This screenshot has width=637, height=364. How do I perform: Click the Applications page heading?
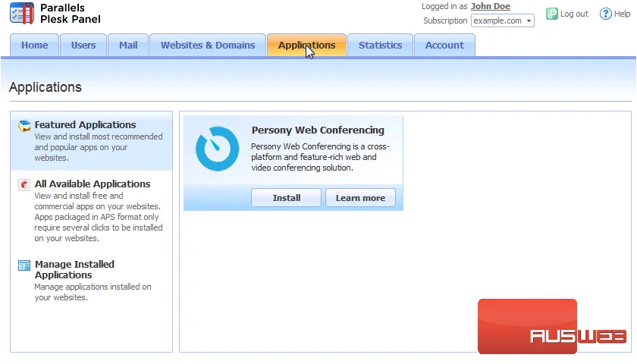pos(45,87)
